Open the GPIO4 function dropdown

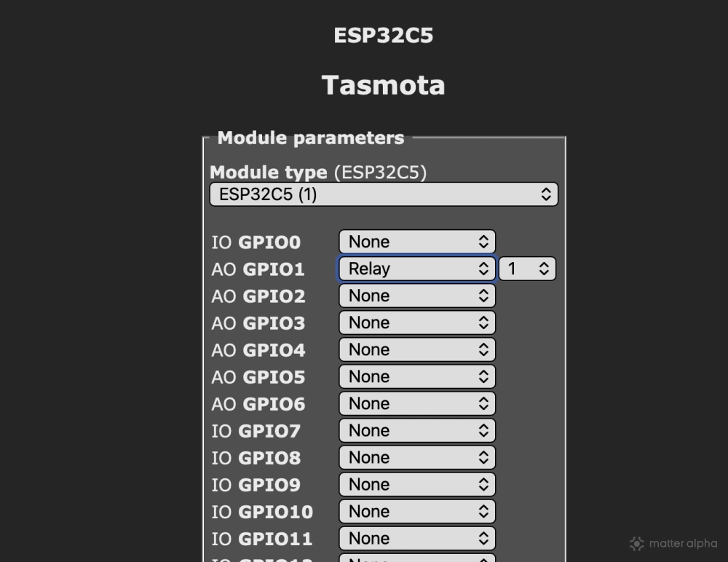pyautogui.click(x=417, y=349)
